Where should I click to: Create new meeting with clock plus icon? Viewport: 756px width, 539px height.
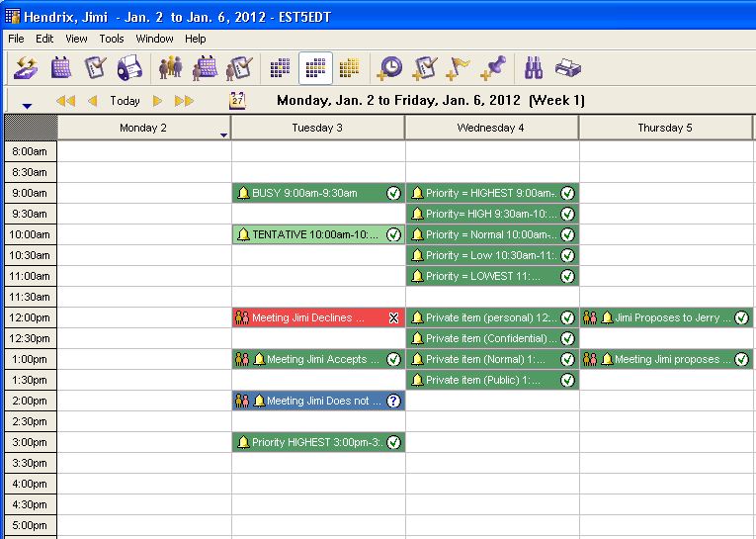(389, 68)
